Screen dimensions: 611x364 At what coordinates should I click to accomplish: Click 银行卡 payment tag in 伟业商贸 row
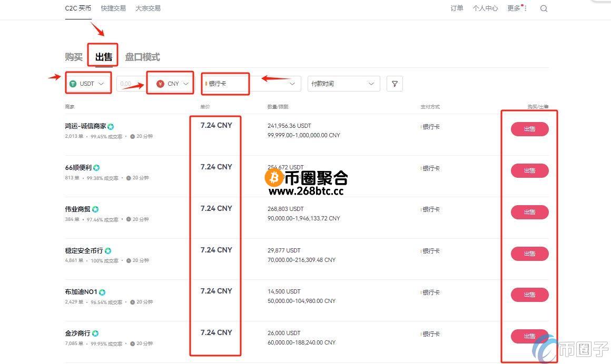click(x=430, y=209)
